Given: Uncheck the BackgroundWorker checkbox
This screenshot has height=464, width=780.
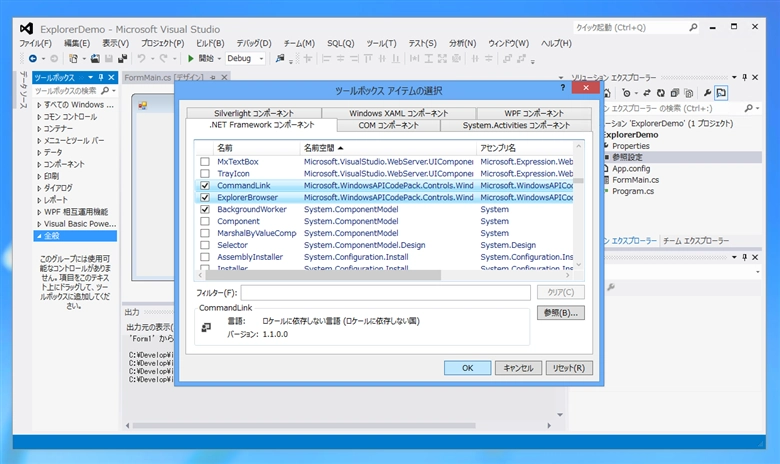Looking at the screenshot, I should (205, 209).
